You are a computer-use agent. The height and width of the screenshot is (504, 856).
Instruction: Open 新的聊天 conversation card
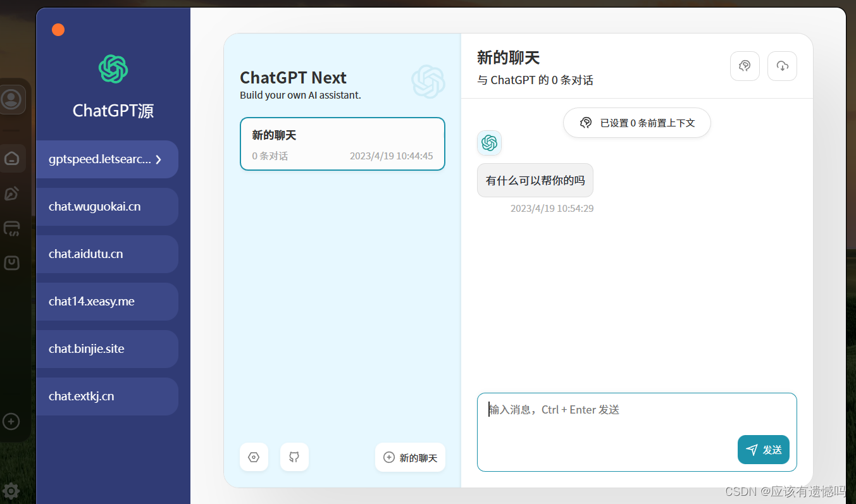pos(342,144)
